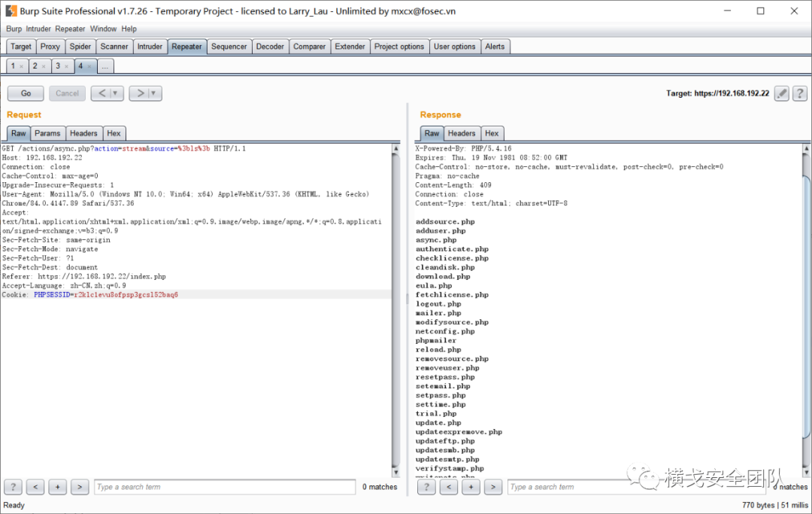Image resolution: width=812 pixels, height=514 pixels.
Task: Open the Window menu
Action: pyautogui.click(x=103, y=29)
